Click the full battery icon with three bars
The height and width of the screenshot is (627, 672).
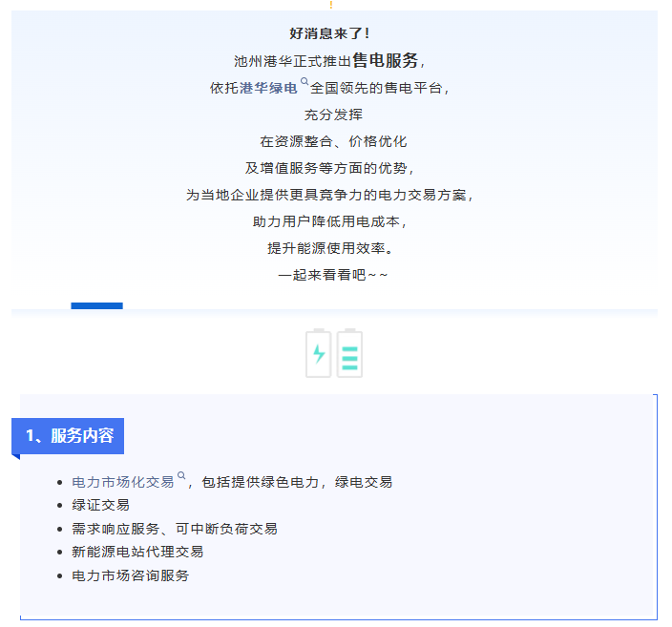point(349,353)
